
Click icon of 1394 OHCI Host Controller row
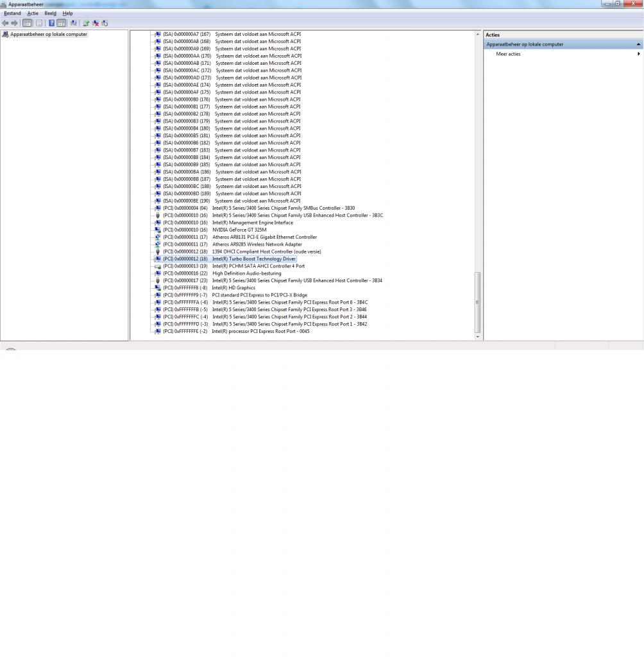(x=158, y=252)
